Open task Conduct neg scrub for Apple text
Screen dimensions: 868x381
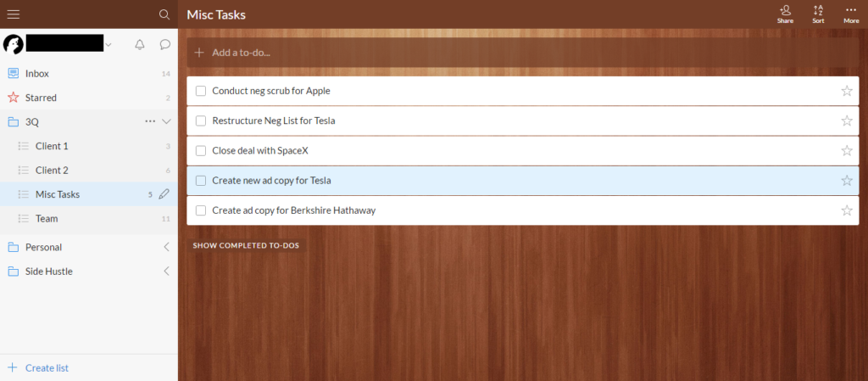(x=271, y=91)
